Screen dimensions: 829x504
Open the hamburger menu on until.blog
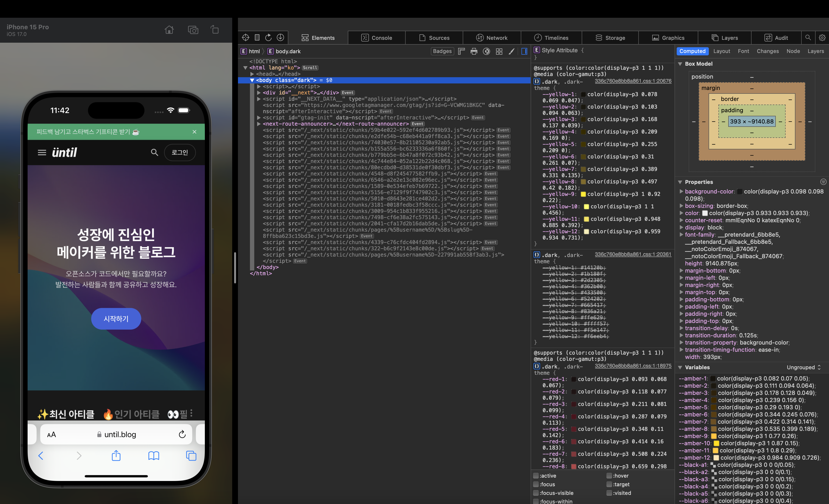click(42, 153)
